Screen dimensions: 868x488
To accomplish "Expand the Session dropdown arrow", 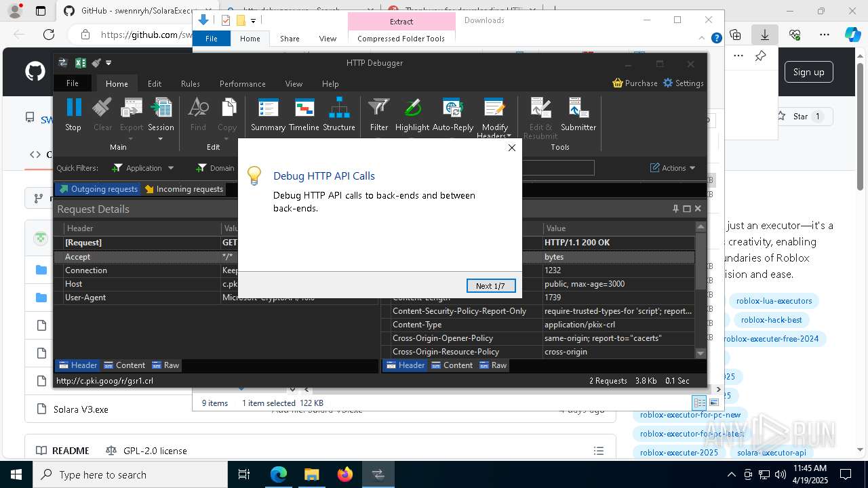I will pos(161,139).
